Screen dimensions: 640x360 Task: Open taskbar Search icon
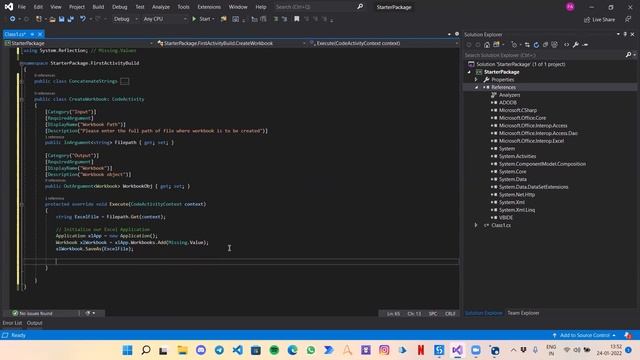pyautogui.click(x=146, y=350)
